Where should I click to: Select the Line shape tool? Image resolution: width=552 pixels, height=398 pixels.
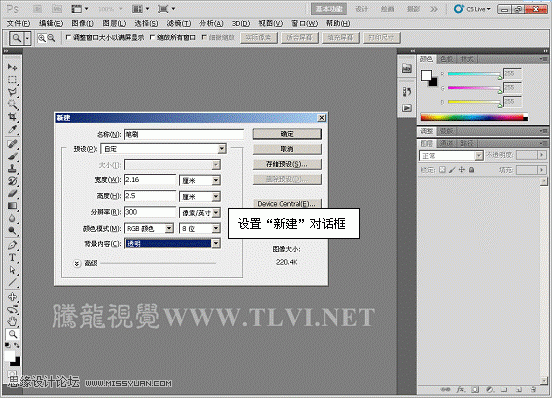click(x=12, y=282)
